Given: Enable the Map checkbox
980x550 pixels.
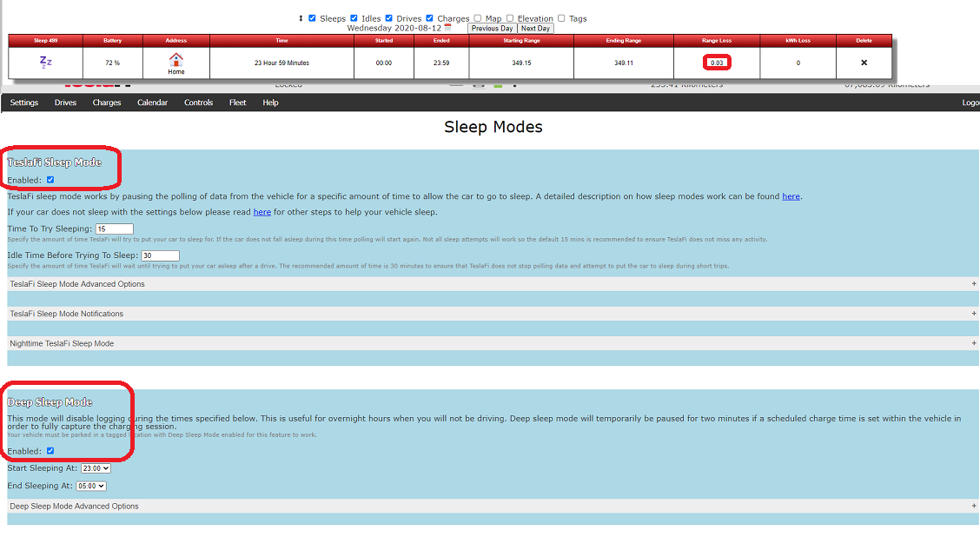Looking at the screenshot, I should coord(478,18).
